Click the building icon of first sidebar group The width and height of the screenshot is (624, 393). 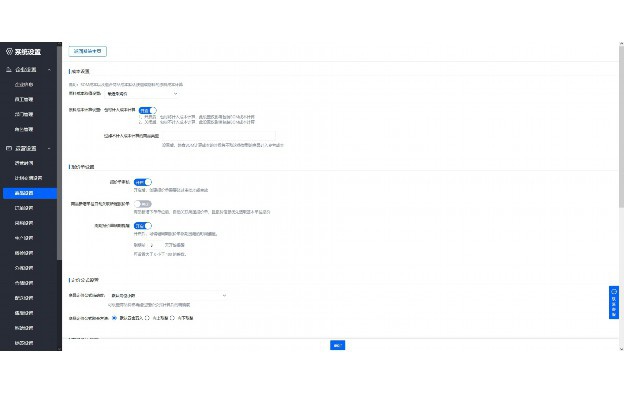[x=9, y=70]
